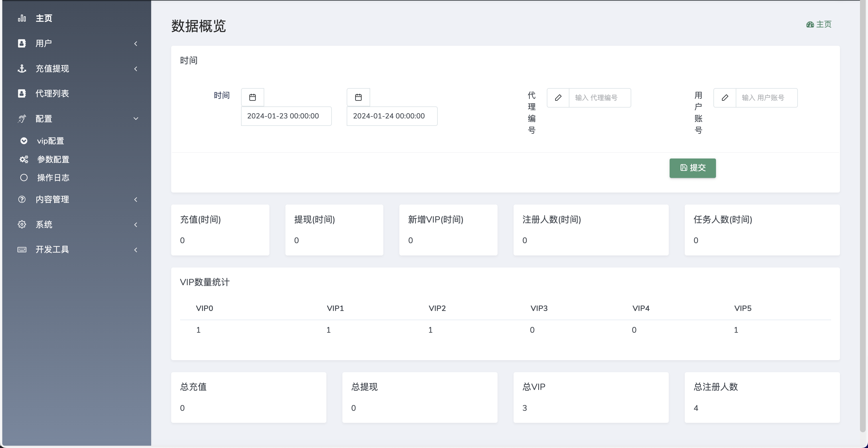Click the 总VIP card showing 3

(591, 397)
